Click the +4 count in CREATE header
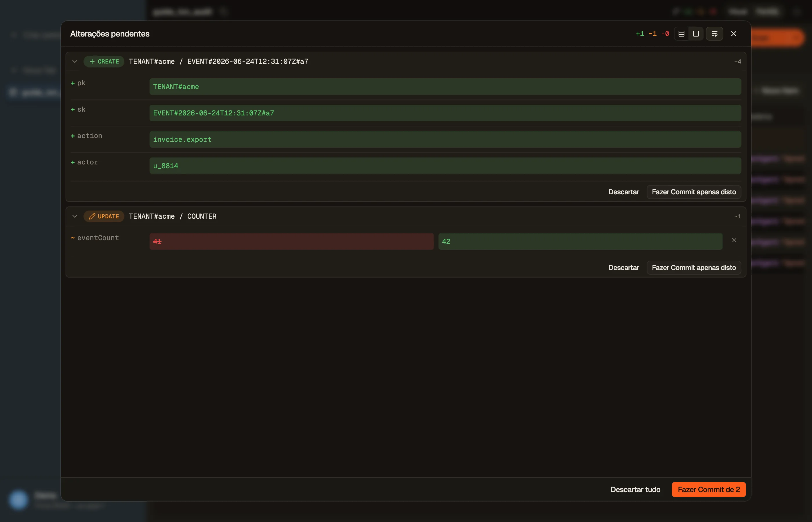 737,61
